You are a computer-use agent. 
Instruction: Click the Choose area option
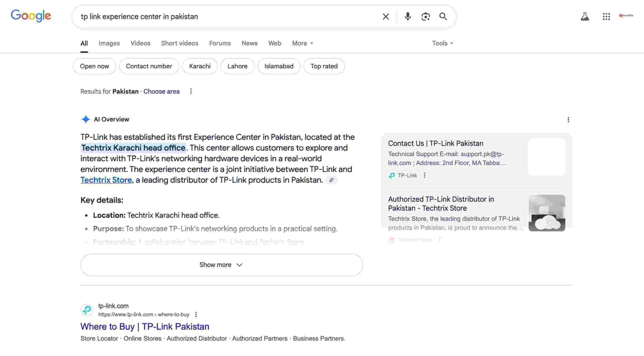(161, 91)
